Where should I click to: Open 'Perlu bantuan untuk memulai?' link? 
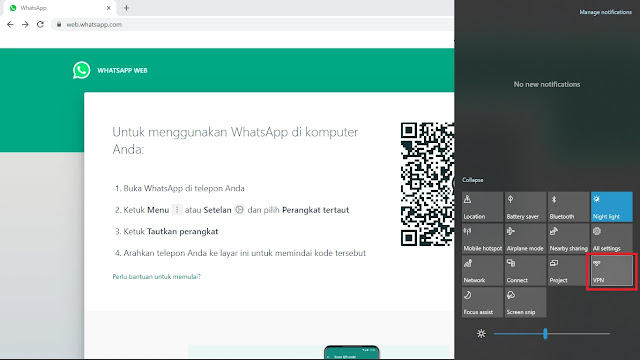coord(156,276)
